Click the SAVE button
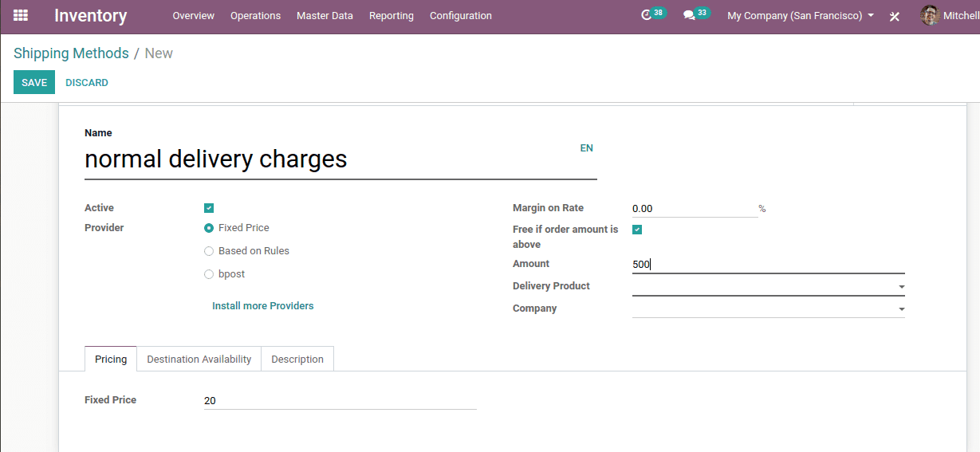980x452 pixels. point(34,82)
